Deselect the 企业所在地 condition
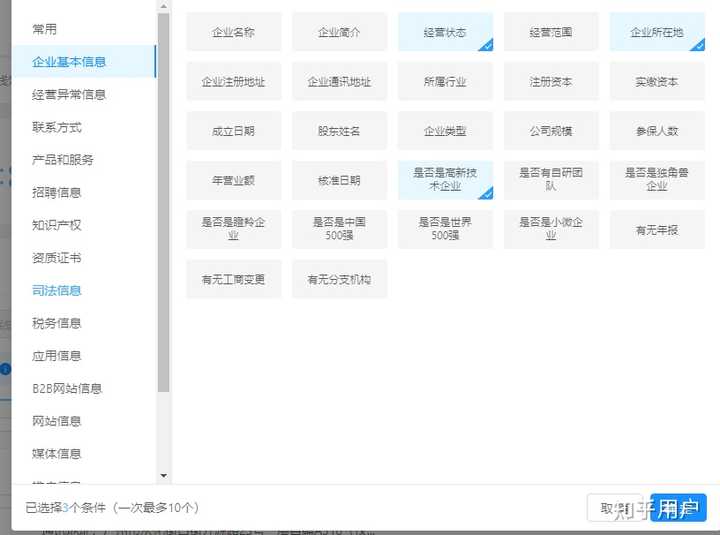This screenshot has width=720, height=535. (x=657, y=32)
